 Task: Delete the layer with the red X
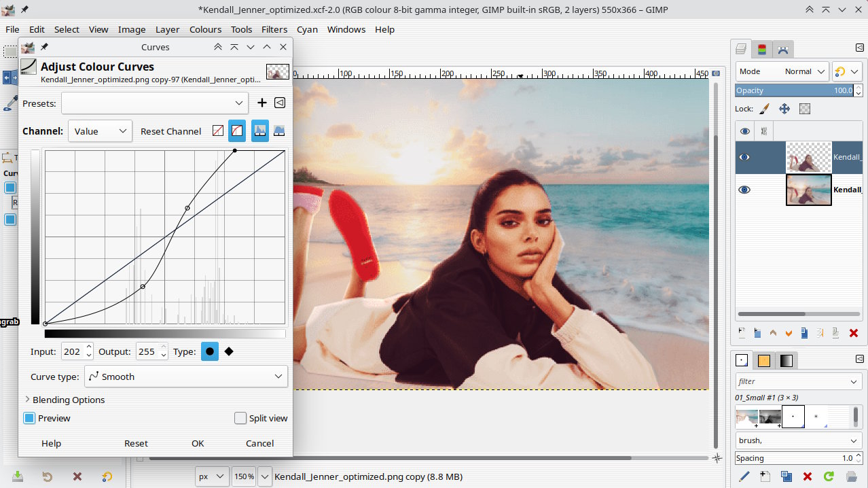(x=854, y=333)
